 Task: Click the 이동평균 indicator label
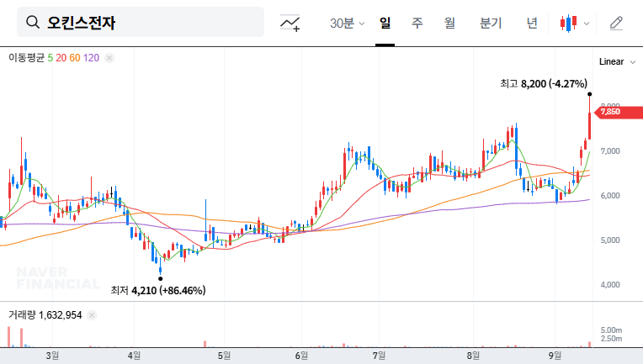point(26,58)
